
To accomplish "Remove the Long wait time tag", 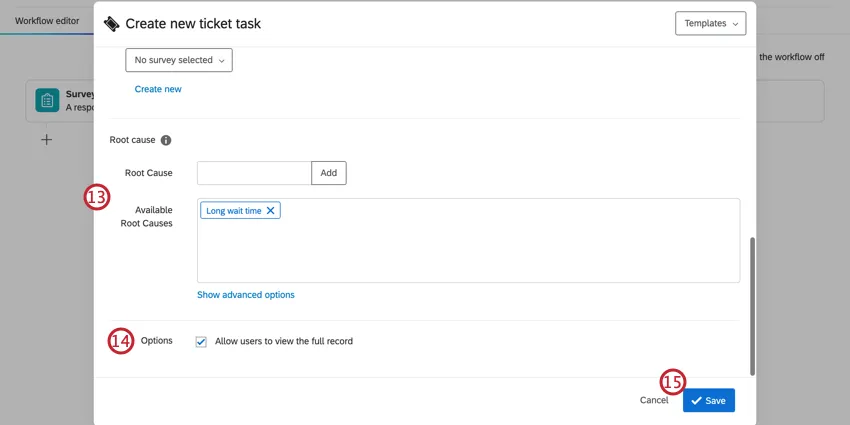I will pyautogui.click(x=271, y=211).
